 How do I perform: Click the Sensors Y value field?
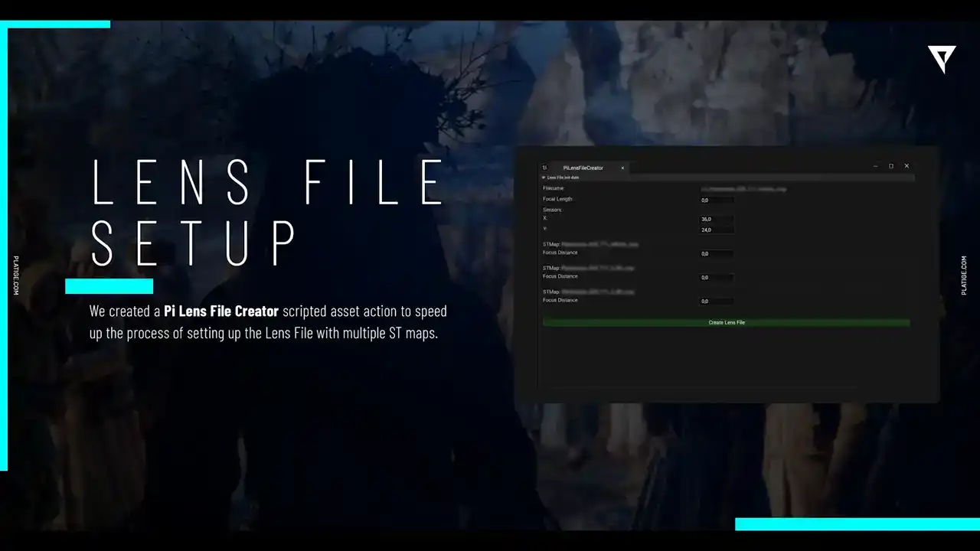717,230
